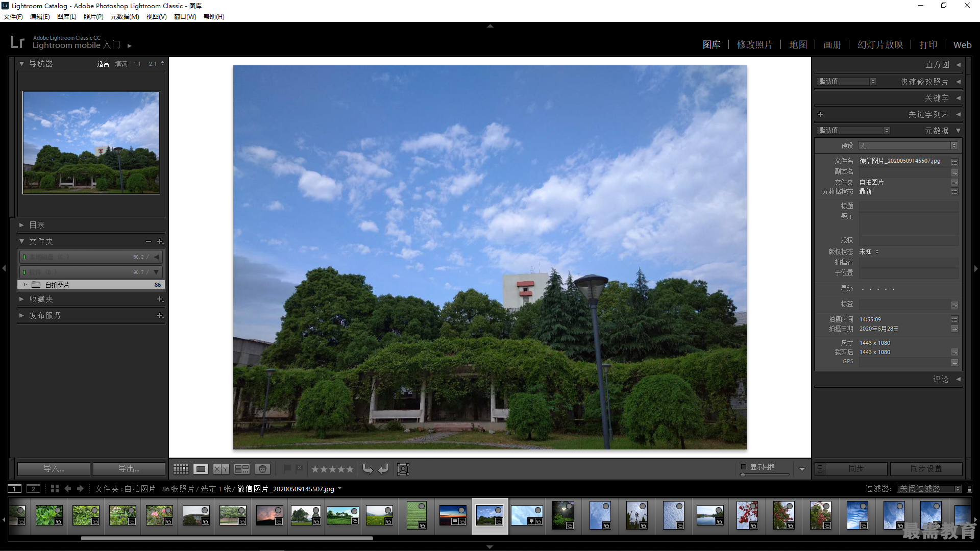This screenshot has height=551, width=980.
Task: Open Survey view icon
Action: click(242, 469)
